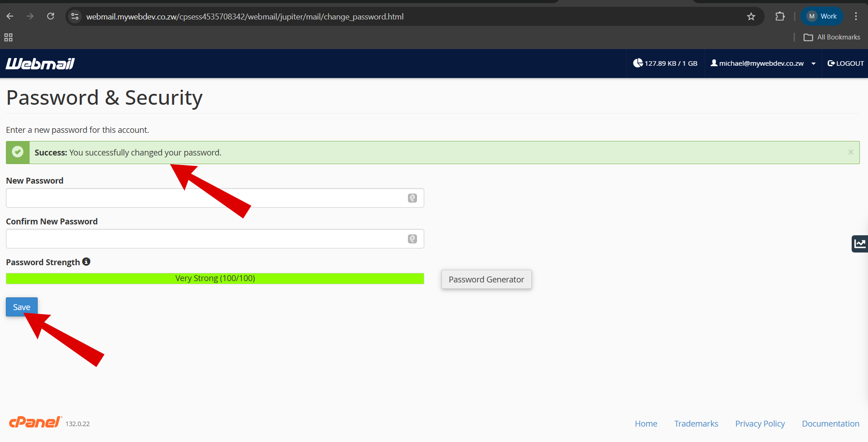Click password manager icon in Confirm New Password field
The image size is (868, 442).
(412, 239)
